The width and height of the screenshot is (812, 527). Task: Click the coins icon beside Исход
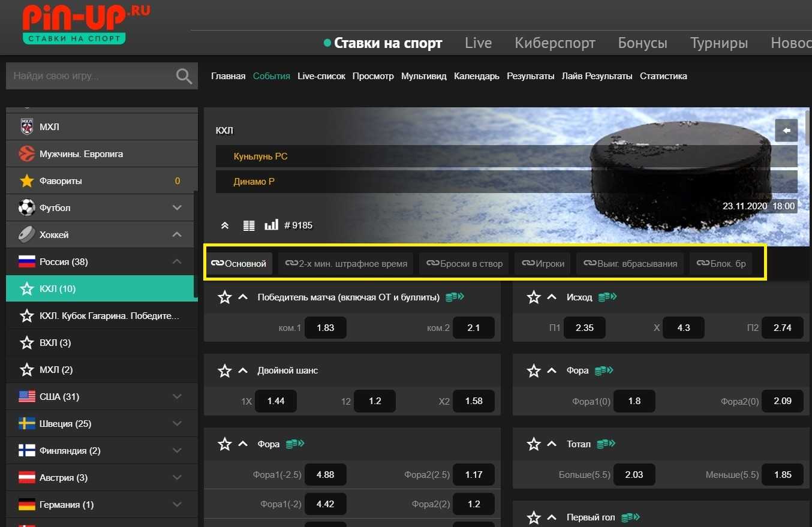(607, 297)
